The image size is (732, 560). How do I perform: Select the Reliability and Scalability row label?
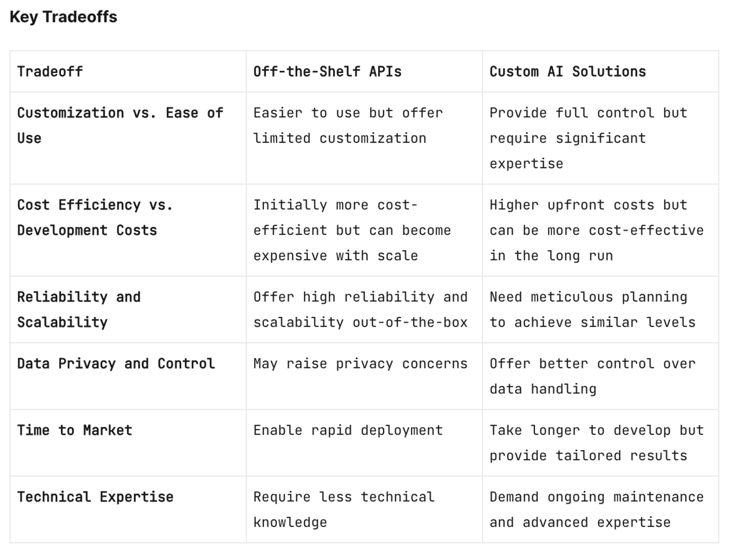coord(128,309)
